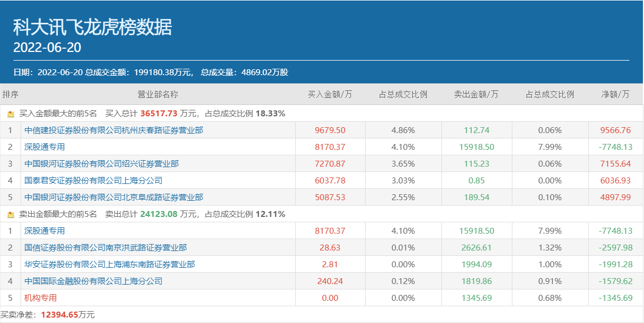Click 深股通专用 in the buy top-5 list
The width and height of the screenshot is (644, 323).
coord(44,147)
